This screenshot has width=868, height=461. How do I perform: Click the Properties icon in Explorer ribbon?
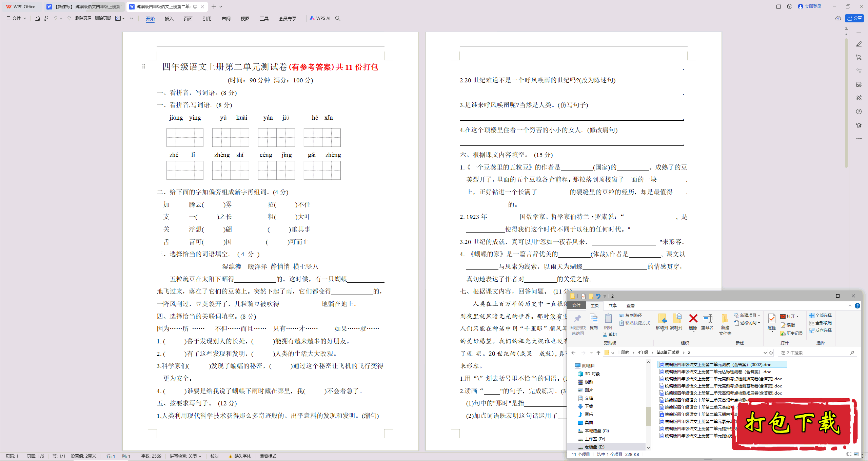pyautogui.click(x=772, y=318)
